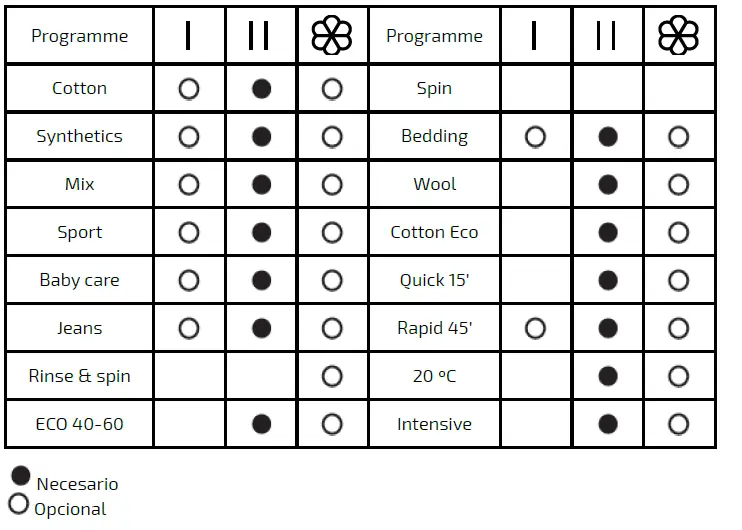Click the right Programme header cell

(434, 36)
